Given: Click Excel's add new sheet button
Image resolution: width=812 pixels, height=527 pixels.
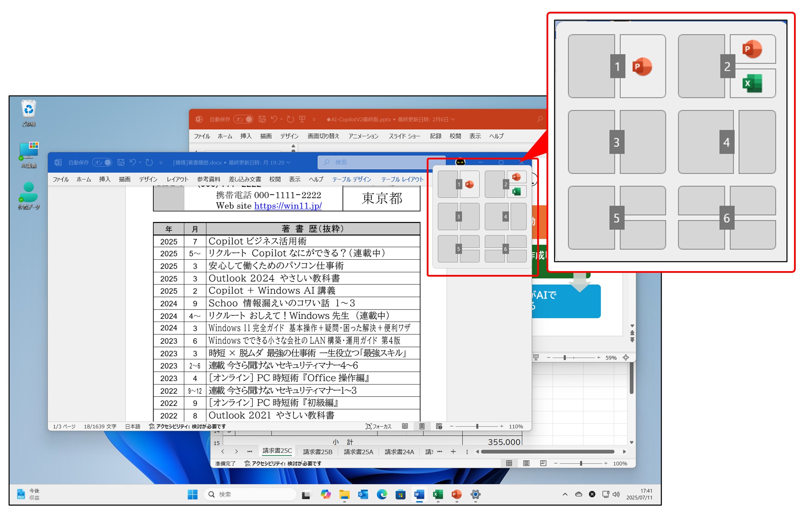Looking at the screenshot, I should [453, 452].
